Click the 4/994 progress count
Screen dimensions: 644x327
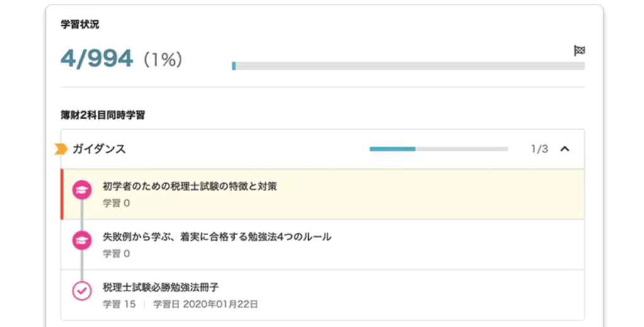pos(97,58)
